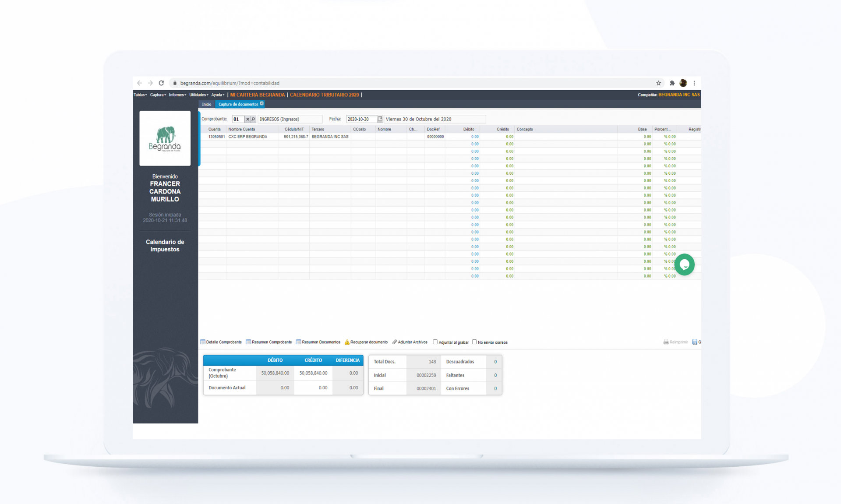Viewport: 841px width, 504px height.
Task: Switch to the Inicio tab
Action: pyautogui.click(x=206, y=104)
